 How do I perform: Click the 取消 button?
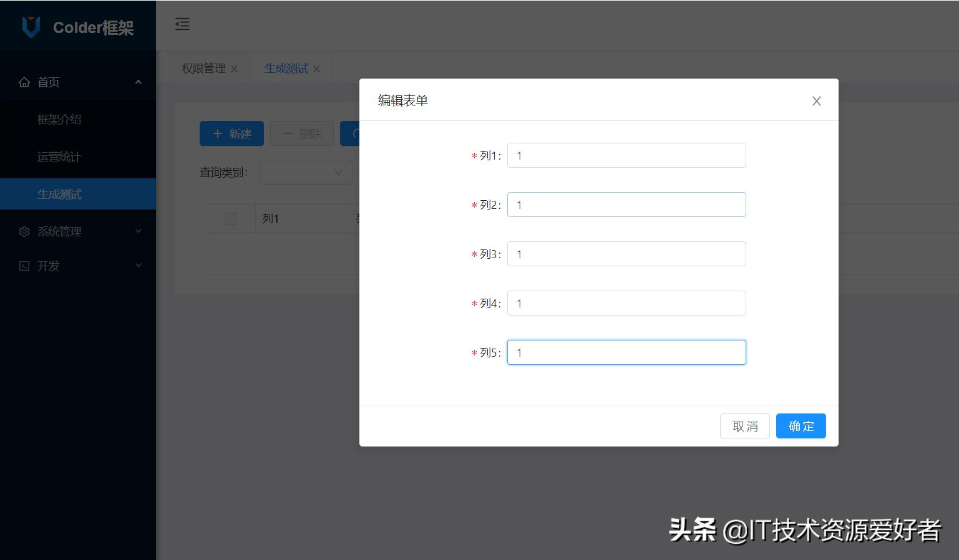[744, 426]
